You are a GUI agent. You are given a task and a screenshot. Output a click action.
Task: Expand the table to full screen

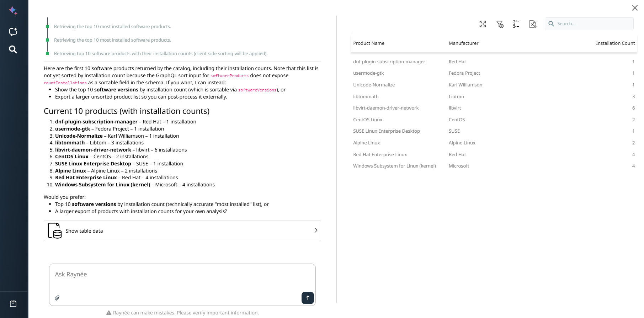pos(483,24)
